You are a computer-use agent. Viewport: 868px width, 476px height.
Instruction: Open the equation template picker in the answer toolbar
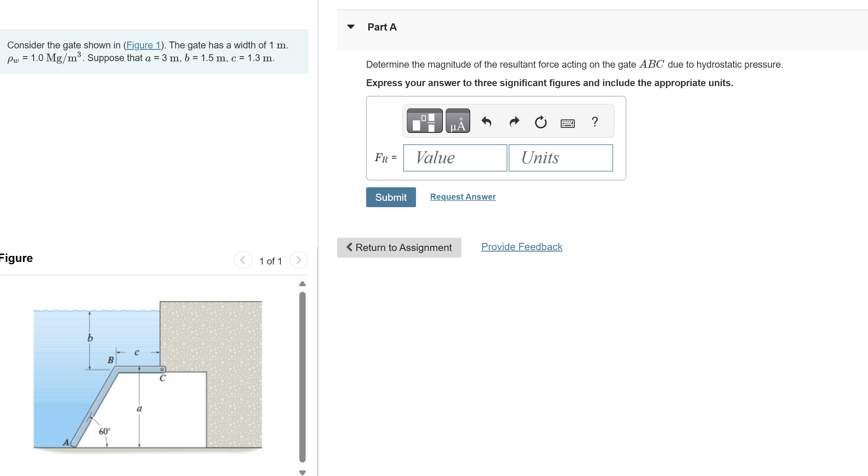(x=424, y=121)
